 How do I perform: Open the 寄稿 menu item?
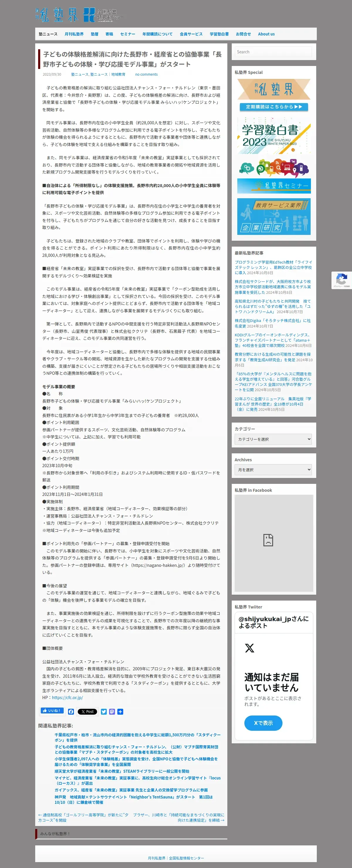click(x=109, y=34)
